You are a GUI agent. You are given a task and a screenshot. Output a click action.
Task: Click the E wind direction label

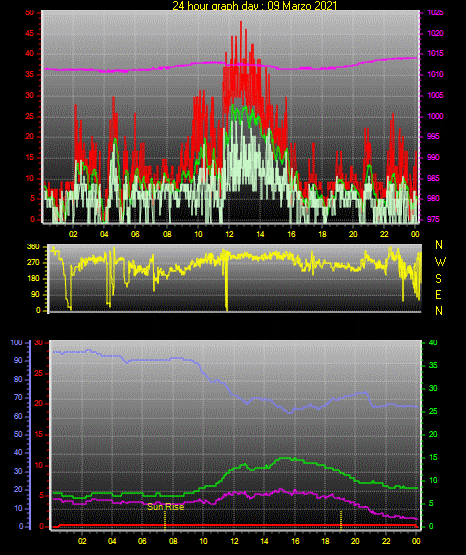pos(438,294)
